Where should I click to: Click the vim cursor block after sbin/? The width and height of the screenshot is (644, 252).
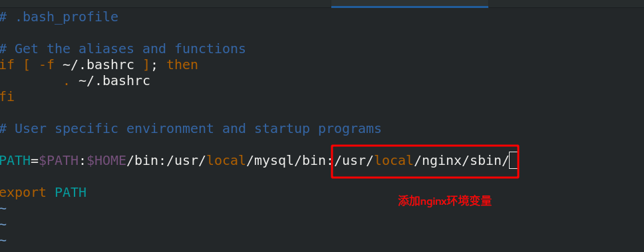click(512, 161)
